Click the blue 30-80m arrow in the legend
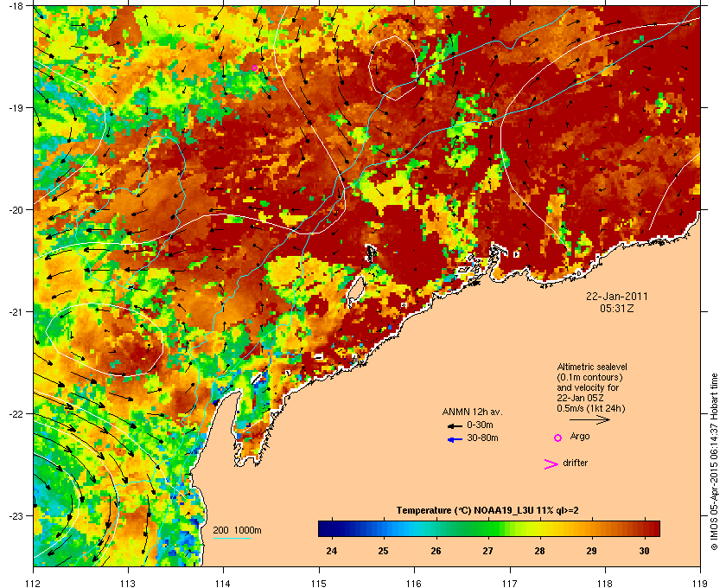 click(455, 439)
